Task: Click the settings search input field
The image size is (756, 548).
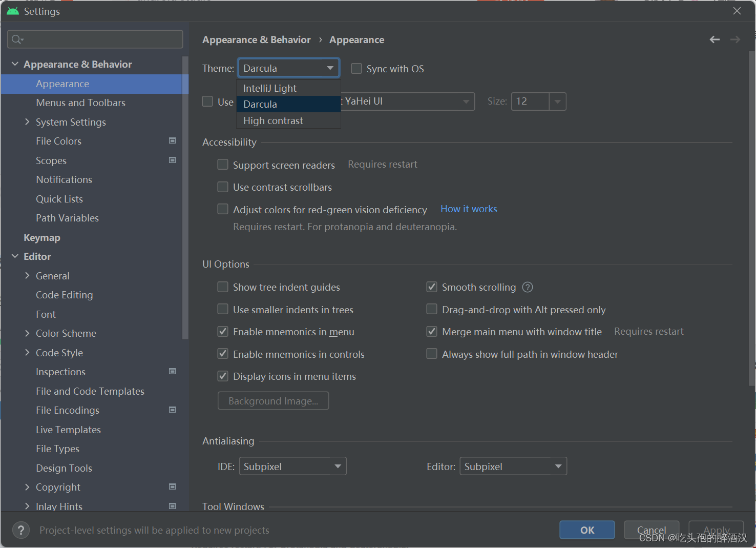Action: [x=95, y=39]
